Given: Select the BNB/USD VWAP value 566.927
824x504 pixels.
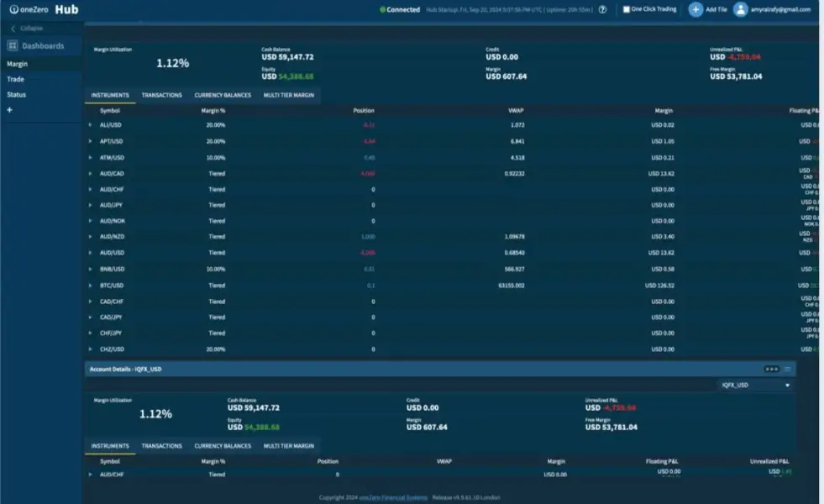Looking at the screenshot, I should (514, 269).
